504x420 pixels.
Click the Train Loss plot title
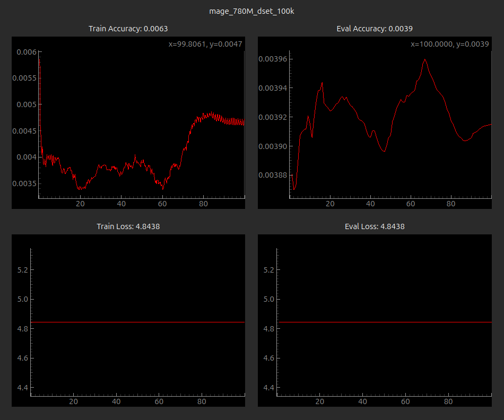pos(128,226)
